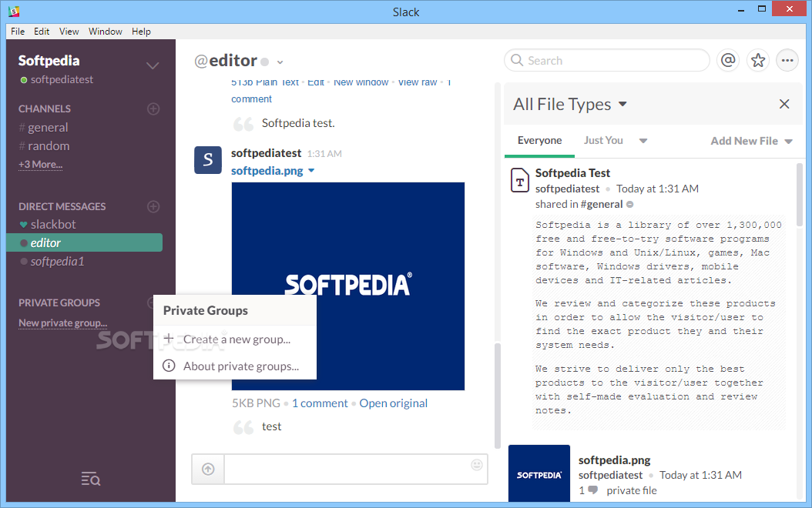Open the View menu

click(x=69, y=32)
